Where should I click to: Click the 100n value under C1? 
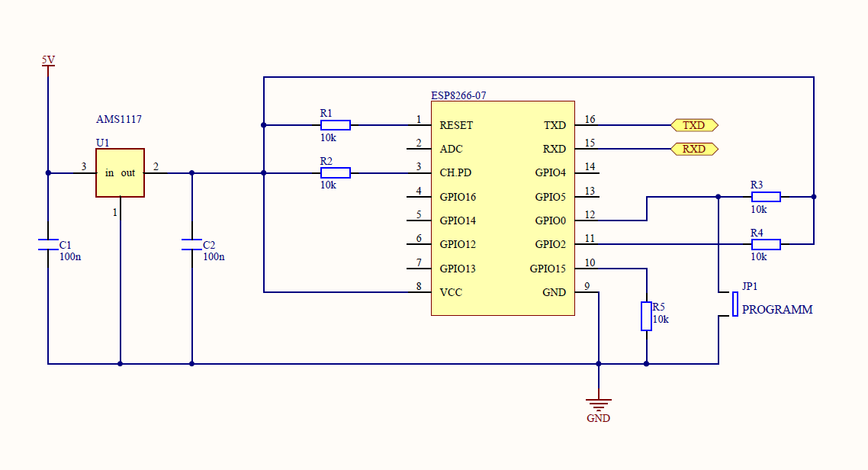(x=70, y=256)
